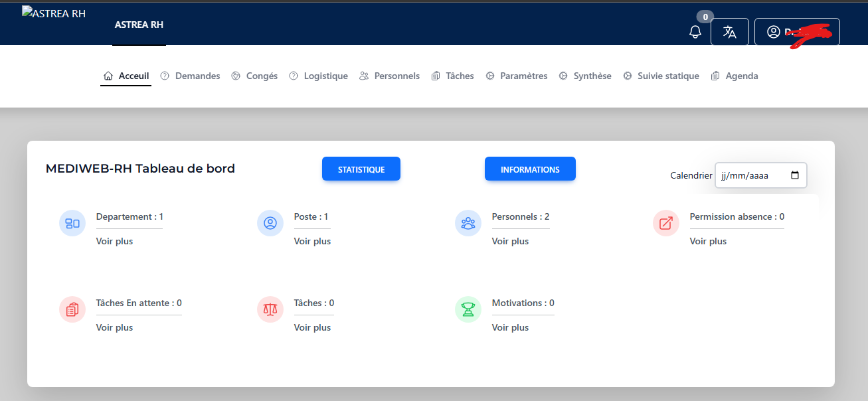Open the language translation button
The image size is (868, 401).
[730, 32]
